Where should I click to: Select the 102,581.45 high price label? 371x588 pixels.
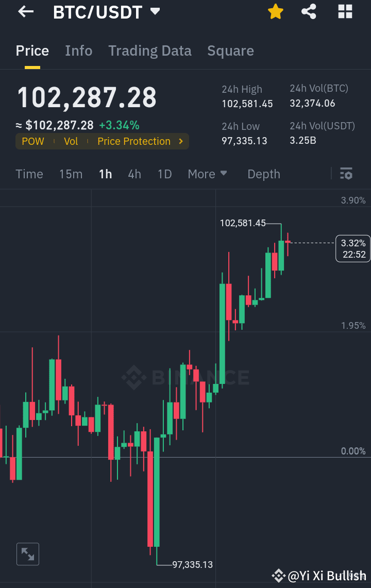(x=243, y=224)
